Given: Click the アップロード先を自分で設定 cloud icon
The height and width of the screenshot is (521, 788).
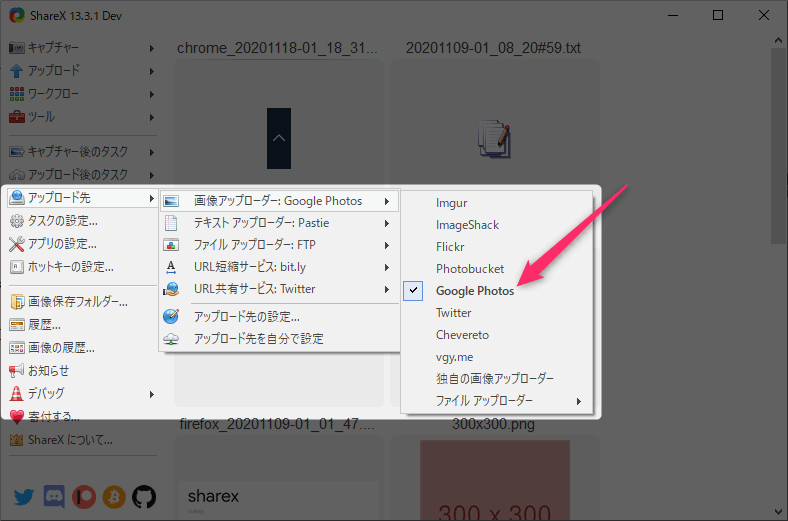Looking at the screenshot, I should tap(171, 339).
